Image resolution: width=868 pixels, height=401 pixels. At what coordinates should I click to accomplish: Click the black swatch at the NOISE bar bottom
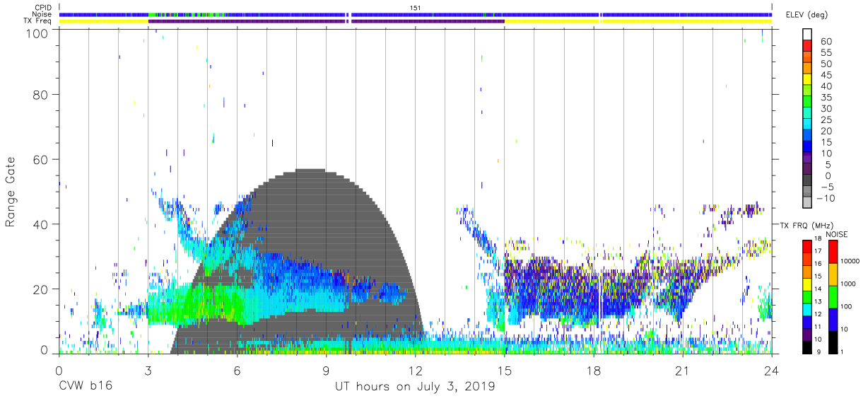click(833, 342)
